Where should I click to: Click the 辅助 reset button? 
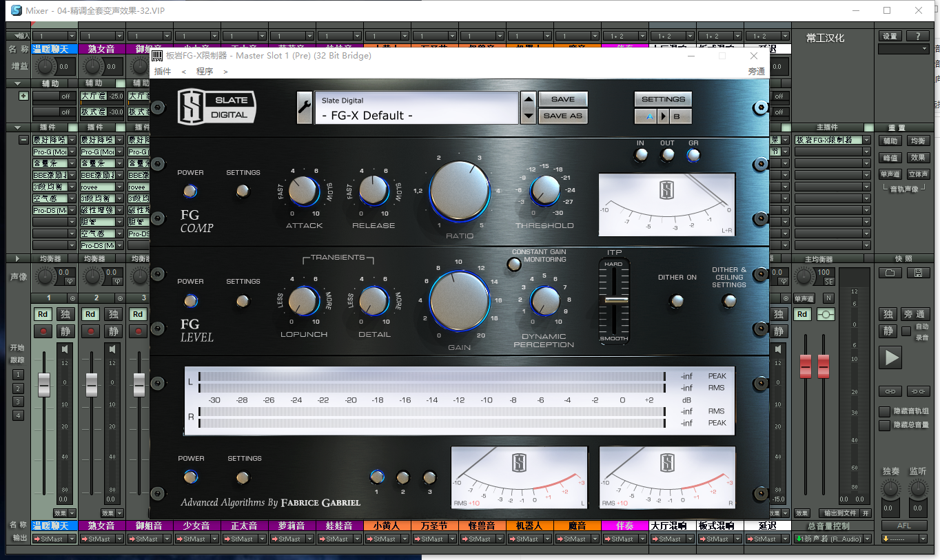tap(890, 141)
